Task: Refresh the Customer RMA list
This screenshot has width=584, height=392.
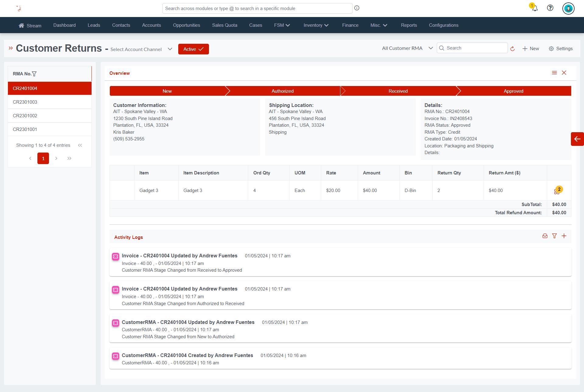Action: pyautogui.click(x=513, y=48)
